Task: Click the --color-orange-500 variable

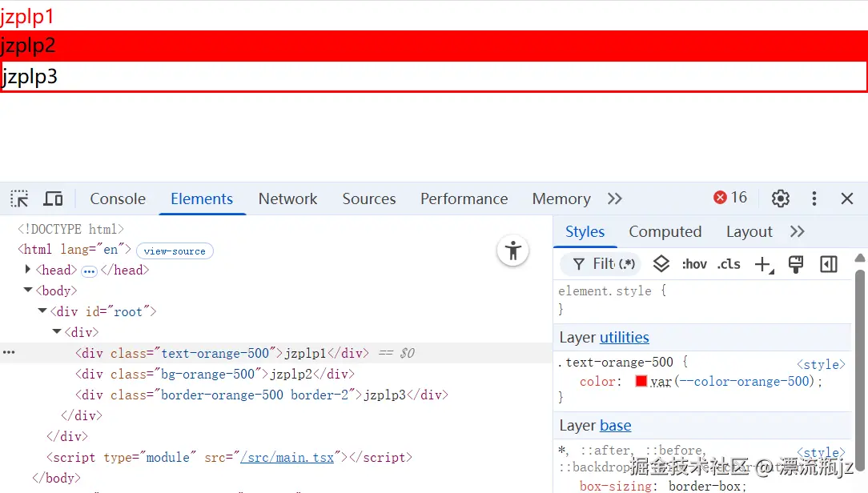Action: point(744,381)
